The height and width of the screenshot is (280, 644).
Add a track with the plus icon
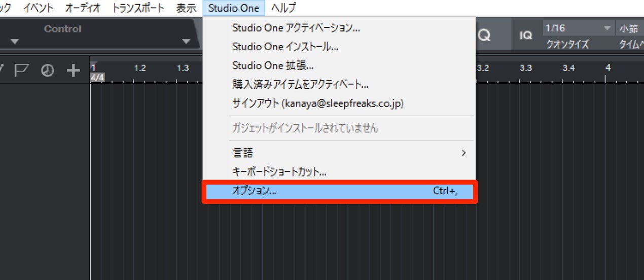point(74,71)
